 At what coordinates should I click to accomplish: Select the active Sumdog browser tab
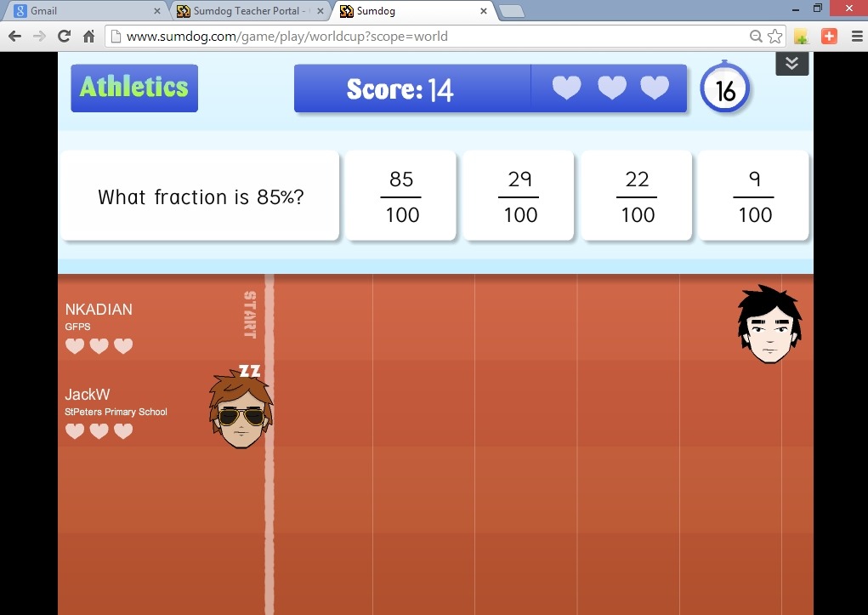412,10
